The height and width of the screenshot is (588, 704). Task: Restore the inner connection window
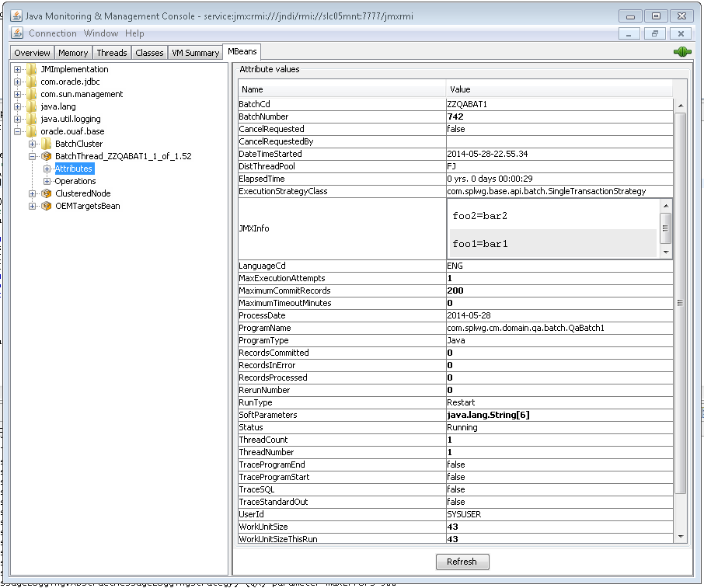[655, 33]
